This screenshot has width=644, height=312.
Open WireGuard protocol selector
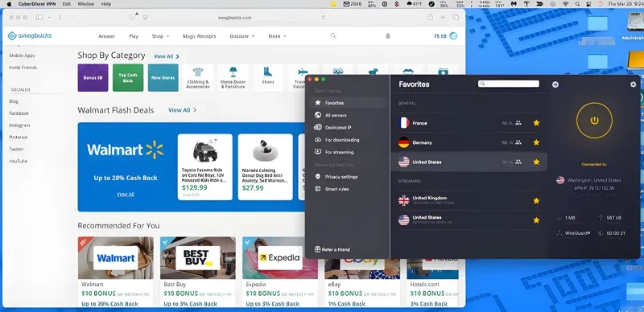click(574, 233)
